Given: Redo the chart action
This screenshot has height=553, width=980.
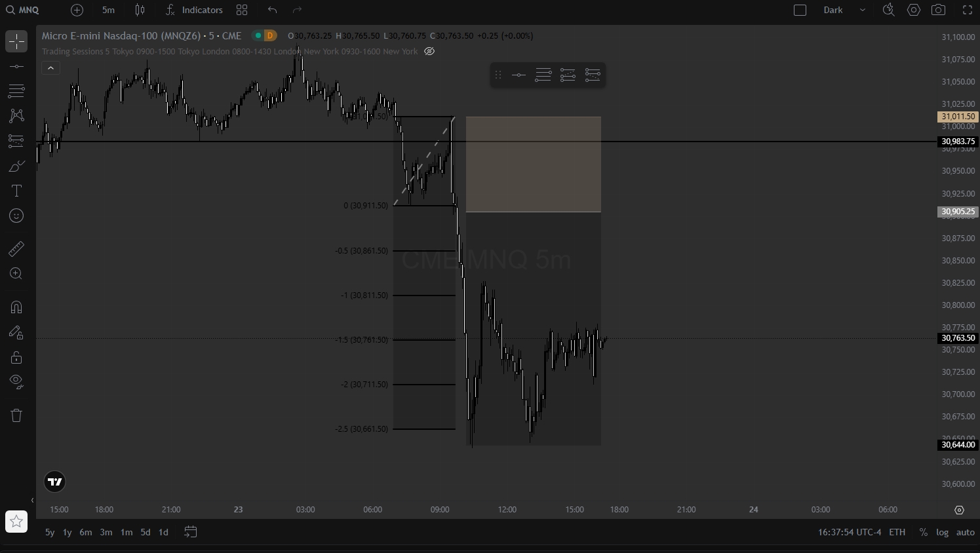Looking at the screenshot, I should coord(297,10).
